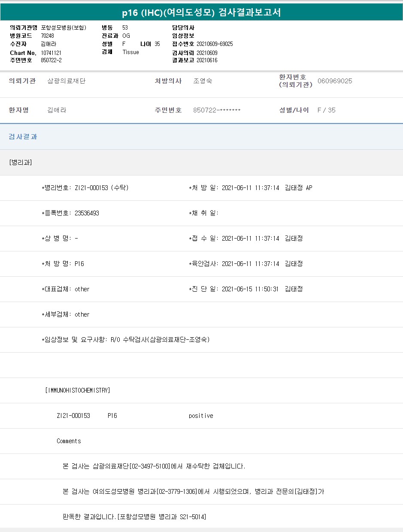Select the specimen type Tissue in header
The width and height of the screenshot is (403, 532).
131,52
